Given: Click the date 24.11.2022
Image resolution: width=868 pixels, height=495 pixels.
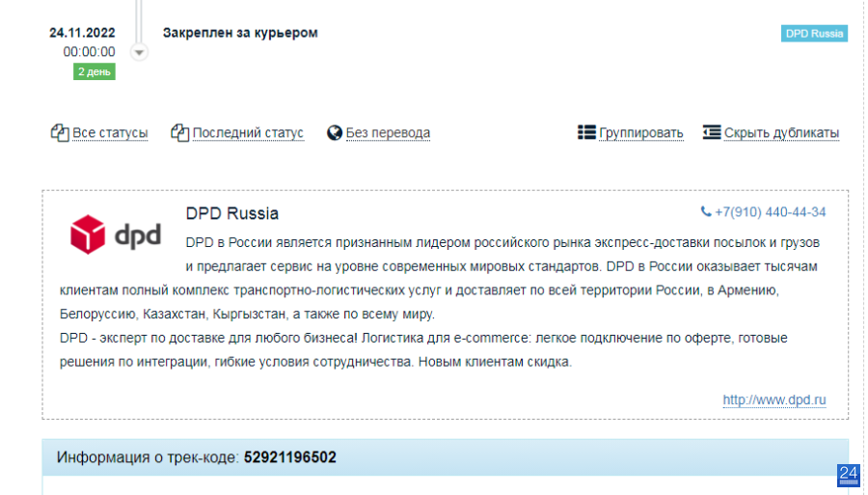Looking at the screenshot, I should coord(82,33).
